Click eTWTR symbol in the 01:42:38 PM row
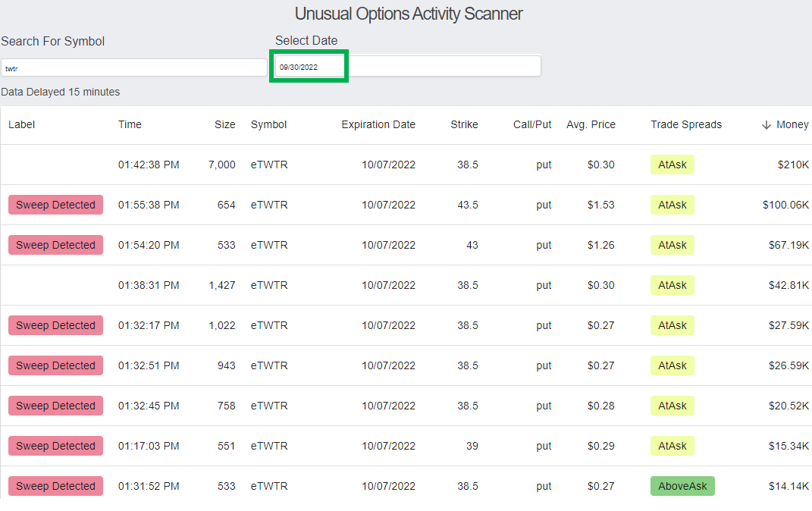The width and height of the screenshot is (812, 511). pyautogui.click(x=269, y=165)
